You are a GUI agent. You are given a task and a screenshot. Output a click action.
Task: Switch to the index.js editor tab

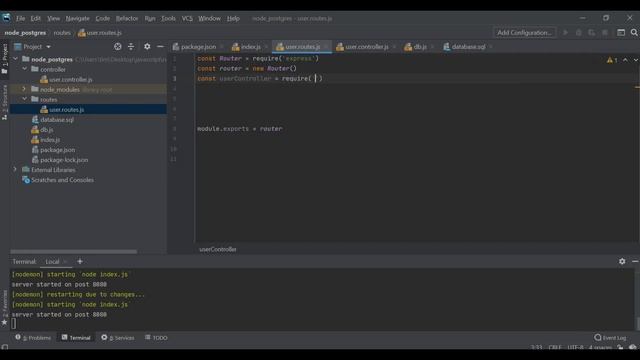point(250,47)
